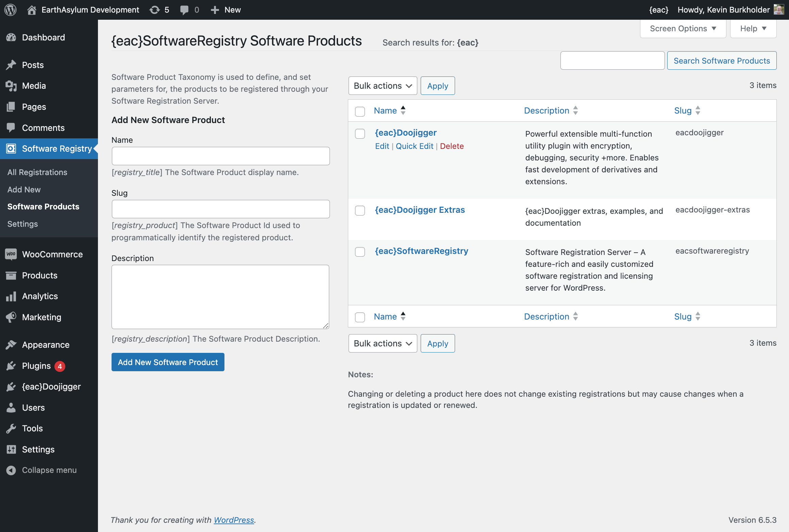Screen dimensions: 789x532
Task: Sort by Description using header sort arrows
Action: coord(575,110)
